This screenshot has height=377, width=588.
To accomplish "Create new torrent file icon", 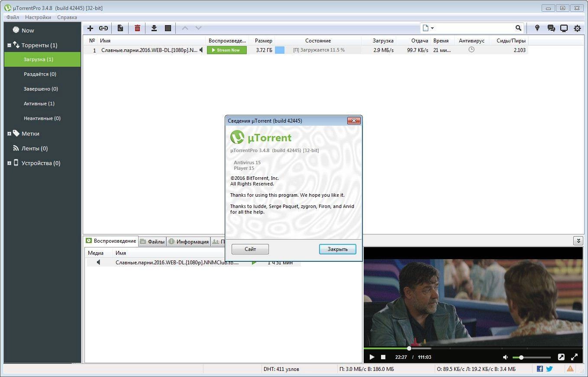I will click(x=120, y=28).
